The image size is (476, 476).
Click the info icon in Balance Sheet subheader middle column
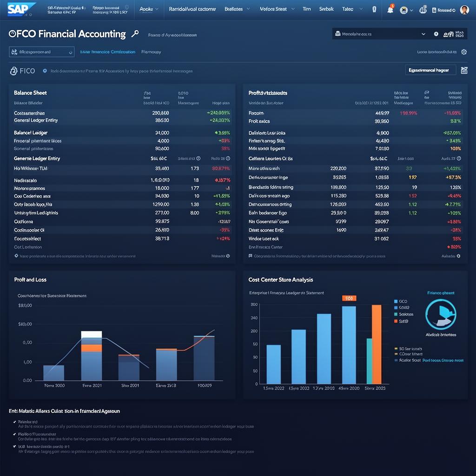[x=198, y=159]
